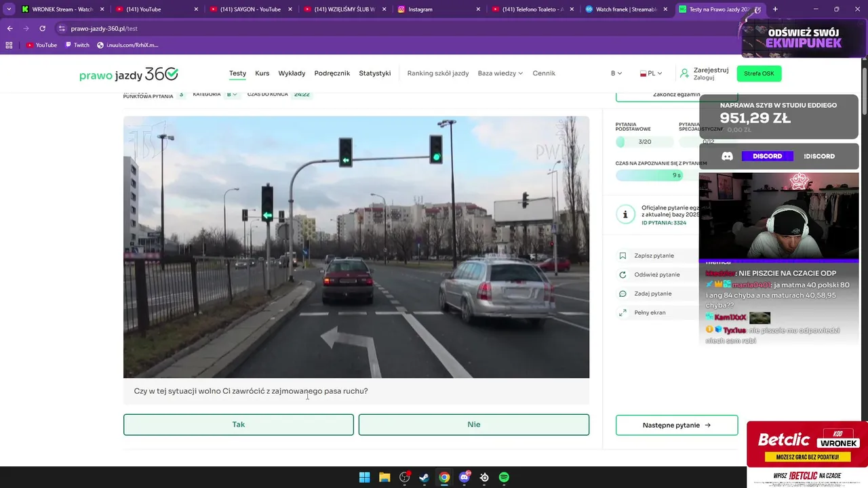This screenshot has width=868, height=488.
Task: Open the apps grid icon in bookmarks bar
Action: [9, 45]
